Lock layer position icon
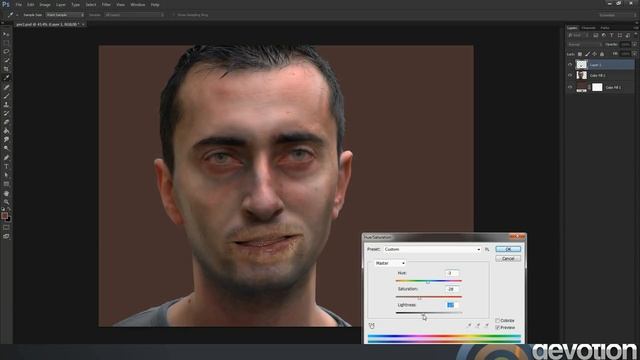Viewport: 640px width, 360px height. pyautogui.click(x=594, y=54)
